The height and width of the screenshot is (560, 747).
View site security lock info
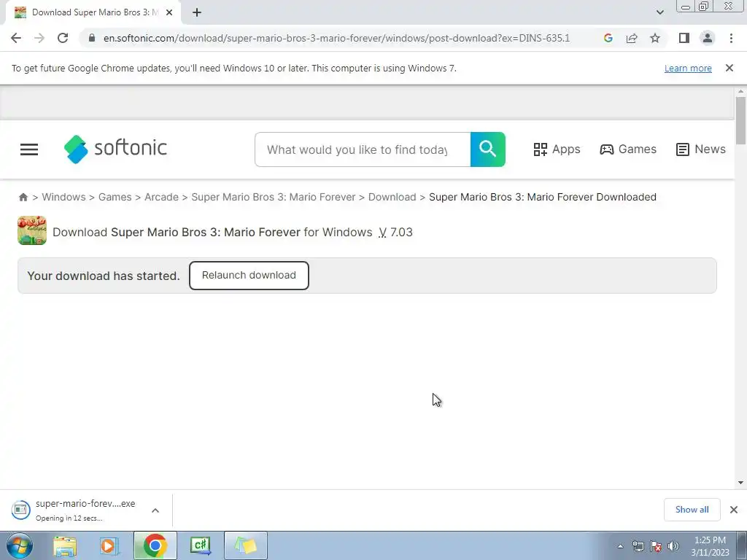(91, 38)
